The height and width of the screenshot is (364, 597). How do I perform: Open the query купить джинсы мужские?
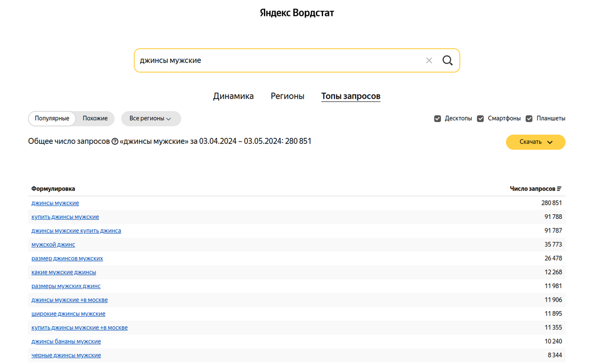[x=65, y=217]
